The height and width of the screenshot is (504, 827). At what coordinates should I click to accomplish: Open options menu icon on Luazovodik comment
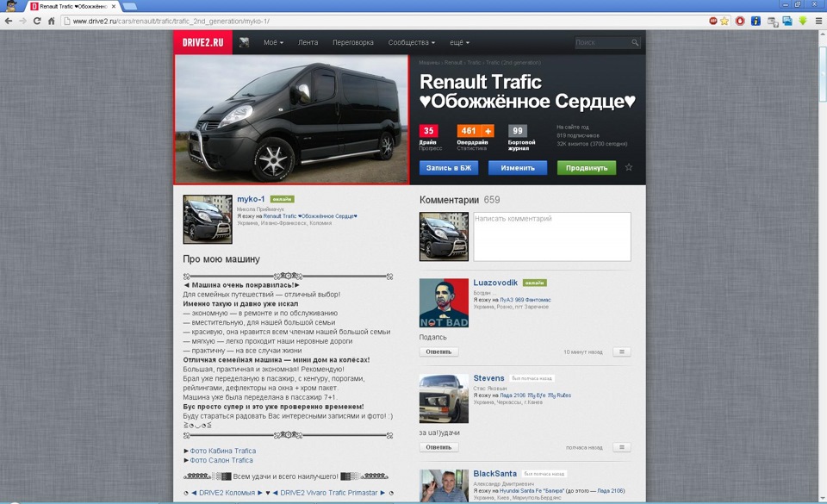622,352
